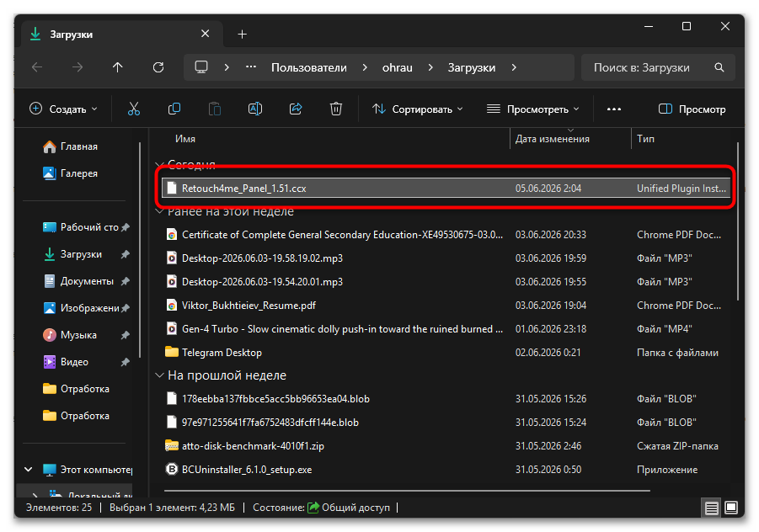
Task: Switch to large thumbnails view icon
Action: pos(731,508)
